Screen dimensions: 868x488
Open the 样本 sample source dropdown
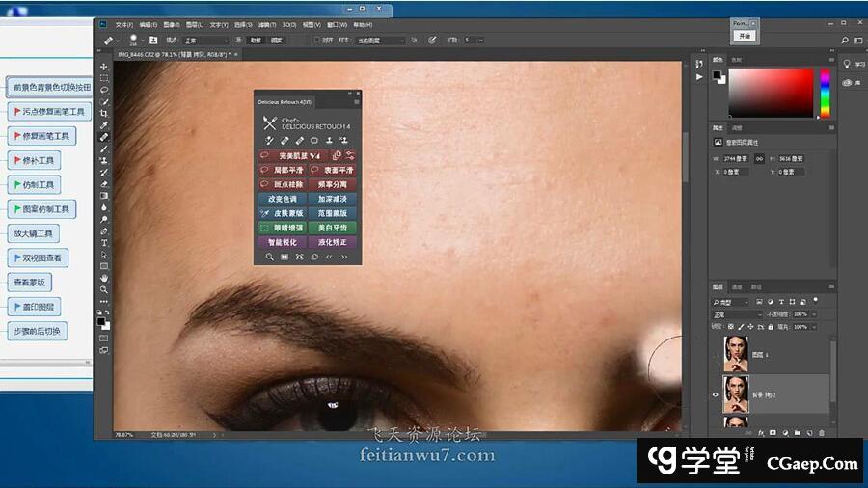[x=379, y=41]
